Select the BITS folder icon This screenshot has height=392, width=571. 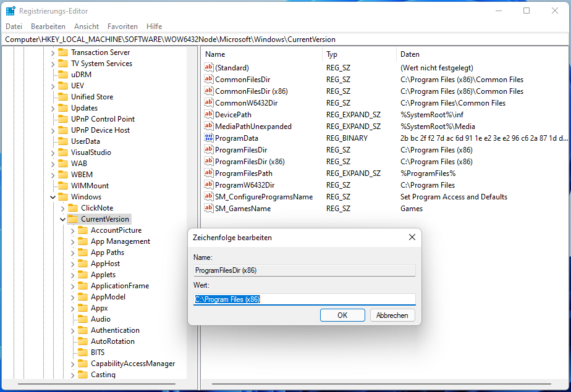coord(83,352)
